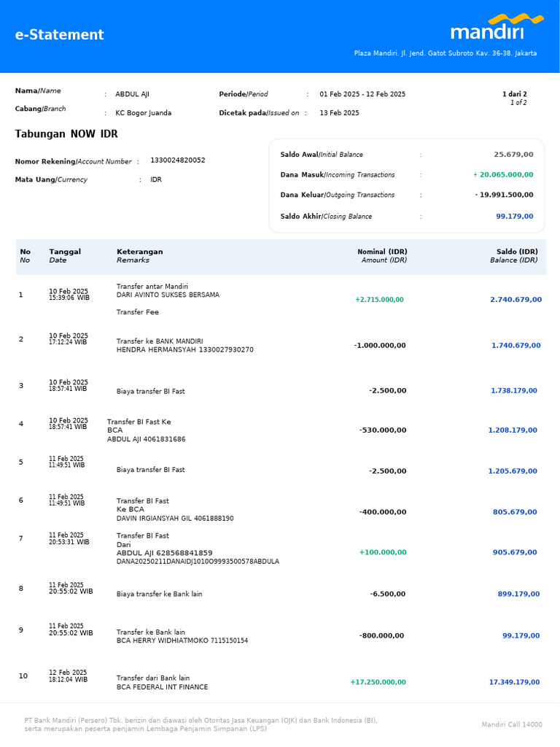Select BCA FEDERAL INT FINANCE remark
560x747 pixels.
tap(162, 683)
